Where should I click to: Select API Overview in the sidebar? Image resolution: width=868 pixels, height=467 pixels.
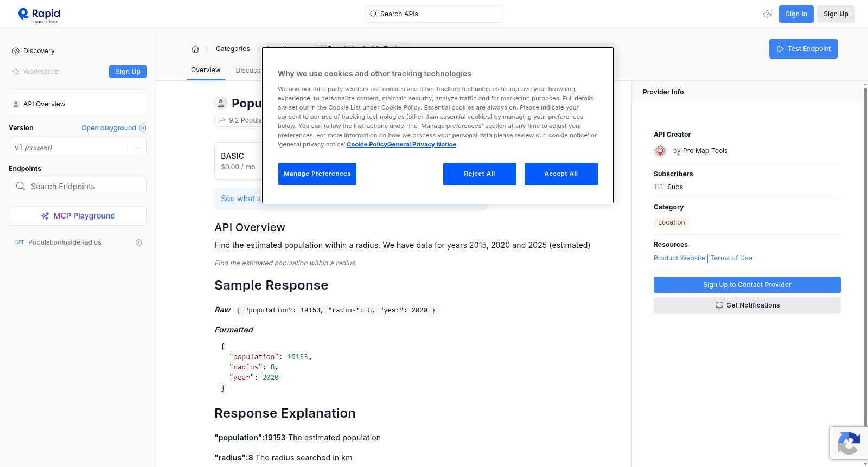[78, 104]
